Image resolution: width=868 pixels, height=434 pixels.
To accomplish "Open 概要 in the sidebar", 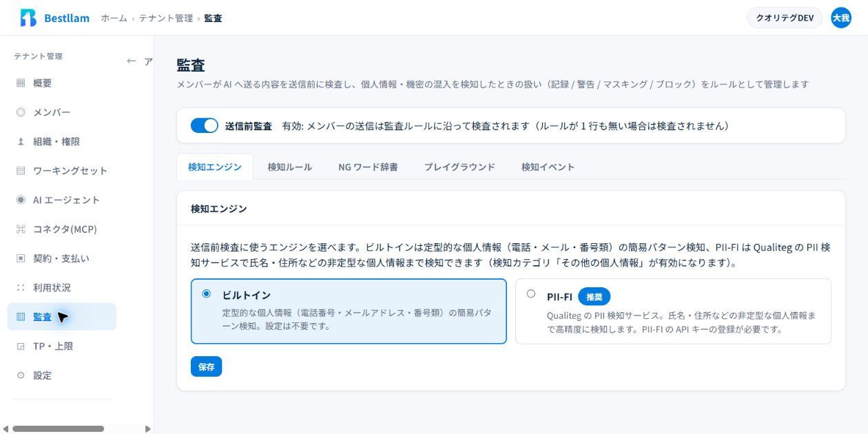I will click(62, 83).
